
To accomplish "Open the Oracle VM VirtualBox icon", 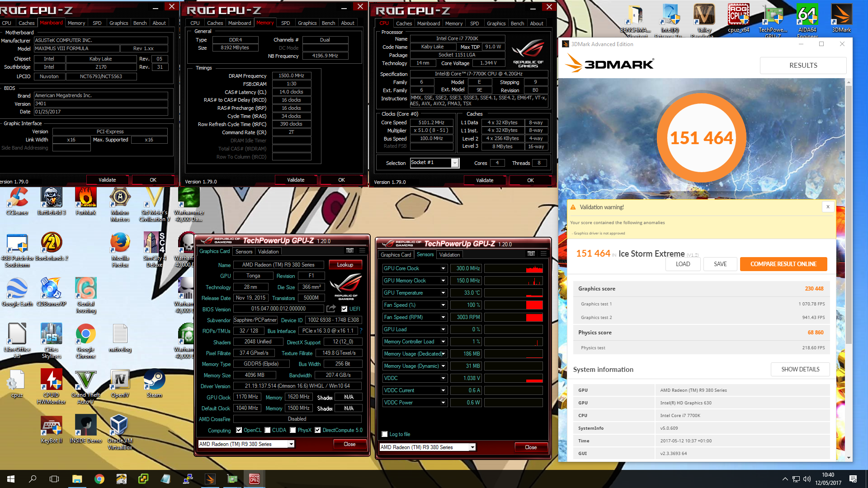I will click(x=120, y=432).
